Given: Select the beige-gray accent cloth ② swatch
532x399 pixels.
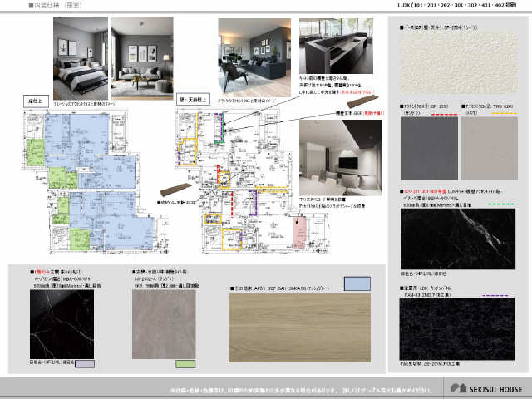Looking at the screenshot, I should coord(490,148).
